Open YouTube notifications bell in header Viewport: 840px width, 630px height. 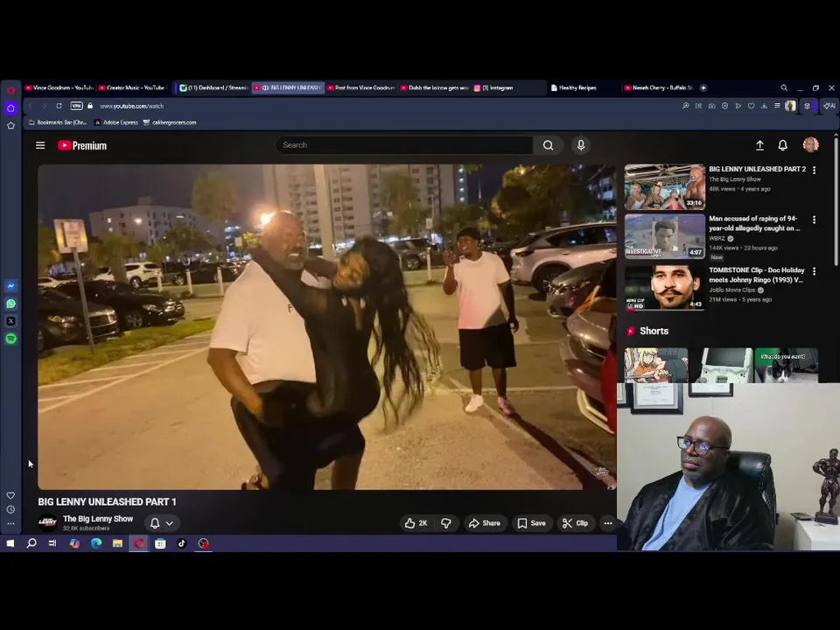point(782,145)
